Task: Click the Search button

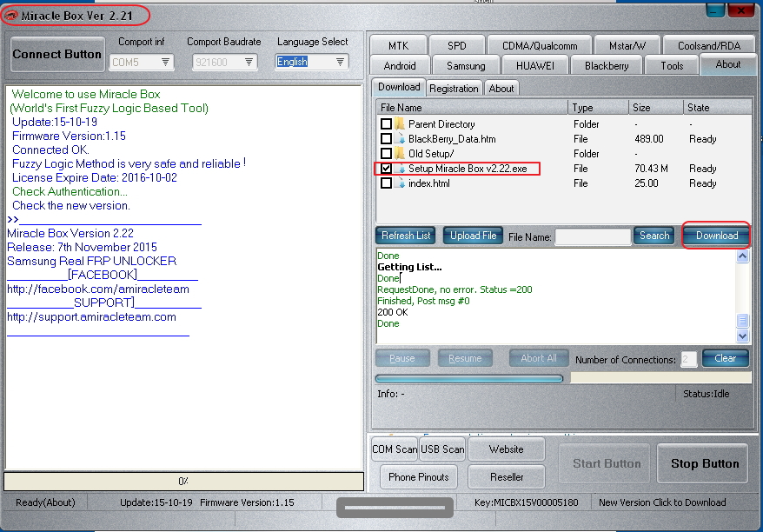Action: (x=654, y=236)
